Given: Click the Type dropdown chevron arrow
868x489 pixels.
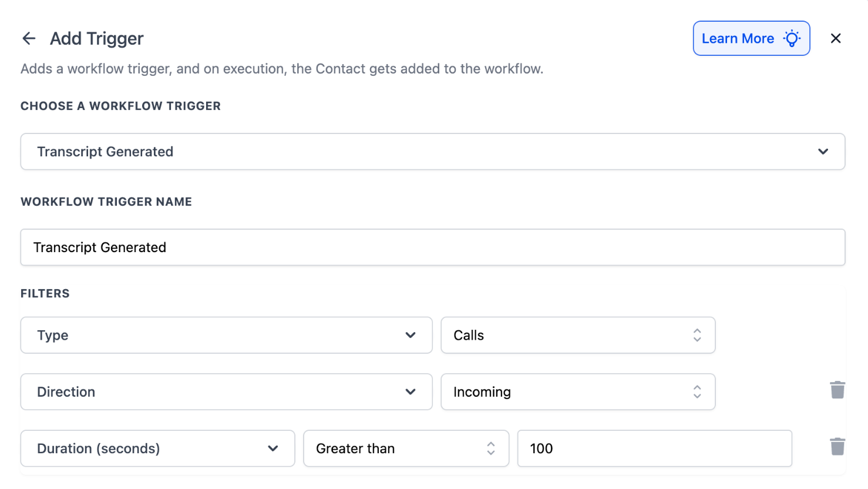Looking at the screenshot, I should pos(411,336).
